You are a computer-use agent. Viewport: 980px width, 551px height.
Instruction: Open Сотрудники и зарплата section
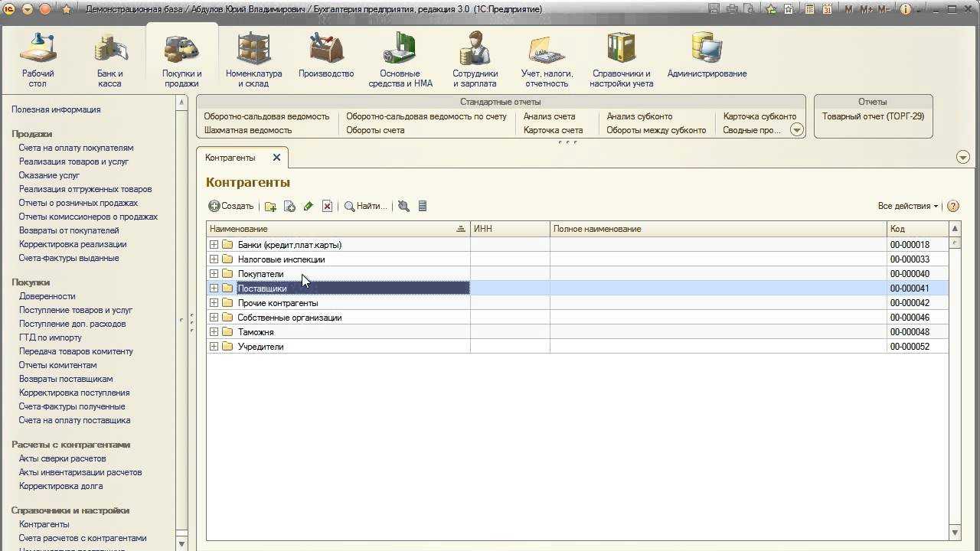tap(475, 60)
